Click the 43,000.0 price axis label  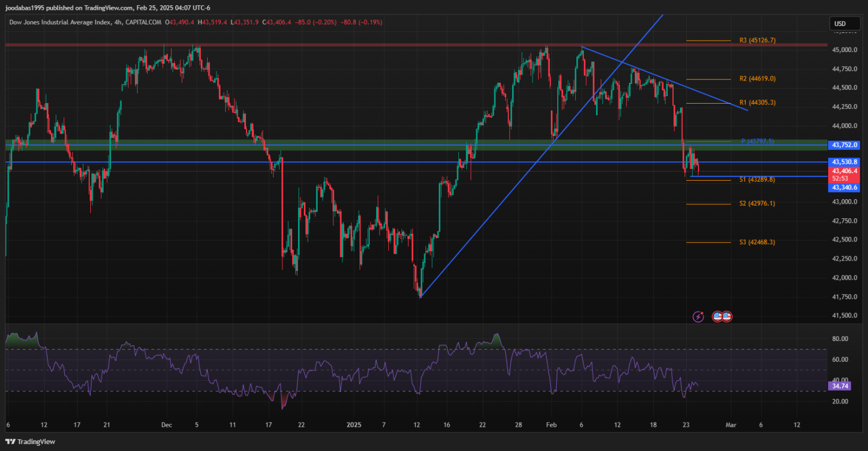[845, 202]
